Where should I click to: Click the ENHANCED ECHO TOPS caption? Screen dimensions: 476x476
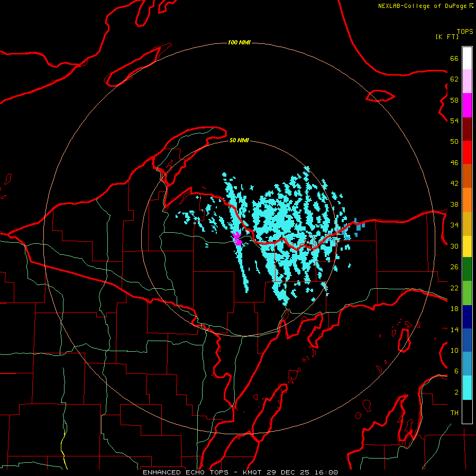tap(240, 472)
